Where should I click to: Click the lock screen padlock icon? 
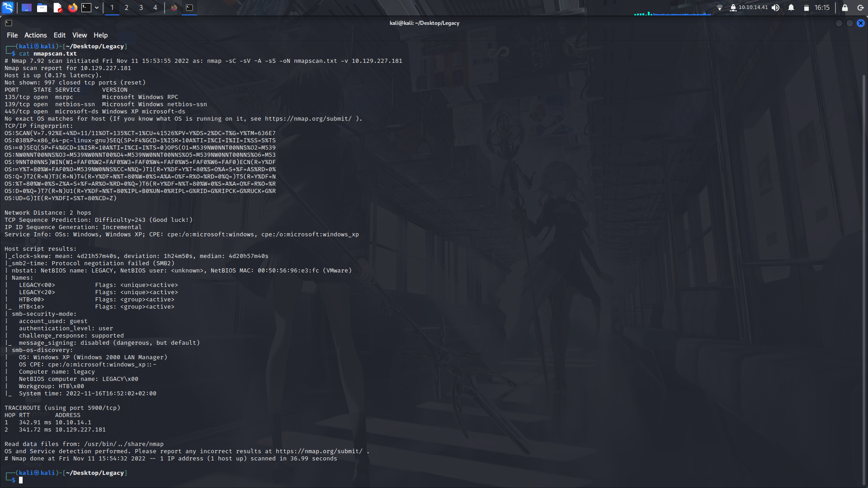[844, 8]
